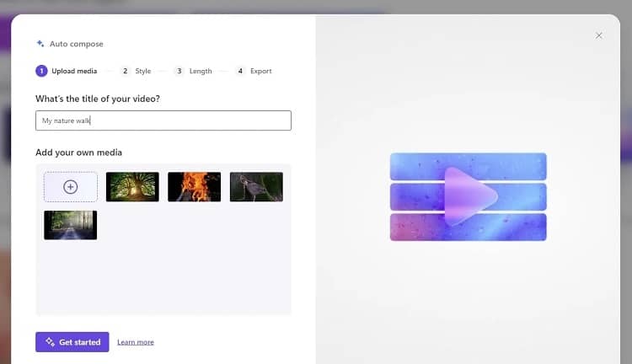Open the Learn more link
The height and width of the screenshot is (364, 632).
[x=136, y=342]
